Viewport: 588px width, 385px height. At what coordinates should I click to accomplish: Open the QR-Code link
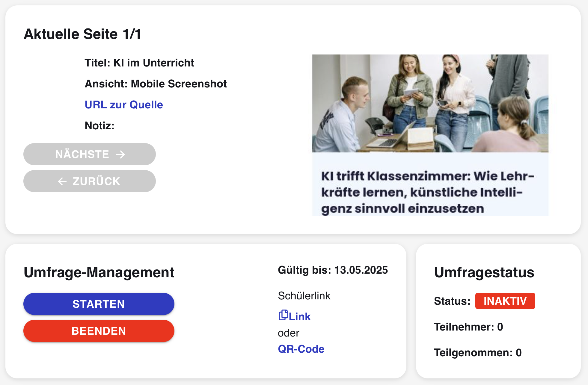point(301,349)
